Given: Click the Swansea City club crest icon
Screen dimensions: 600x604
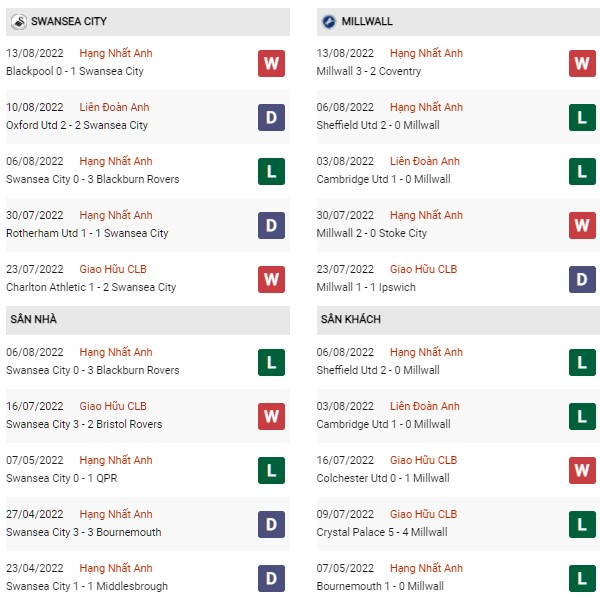Looking at the screenshot, I should 18,22.
